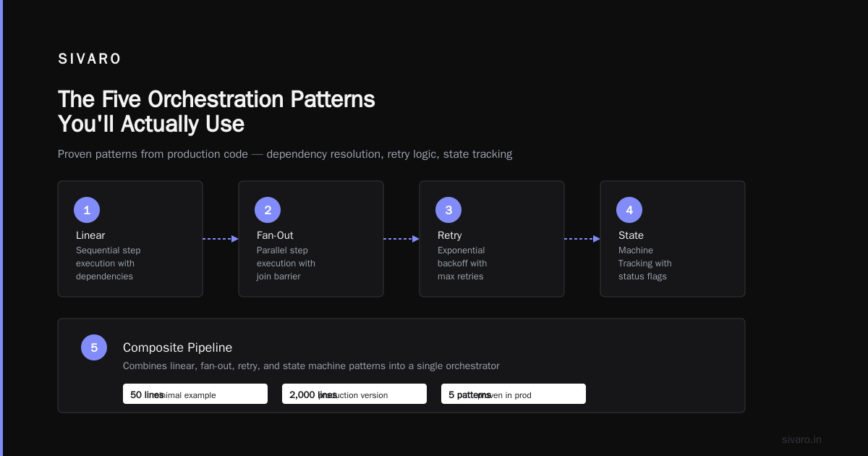Select the 'Retry' card title
This screenshot has width=868, height=456.
449,235
